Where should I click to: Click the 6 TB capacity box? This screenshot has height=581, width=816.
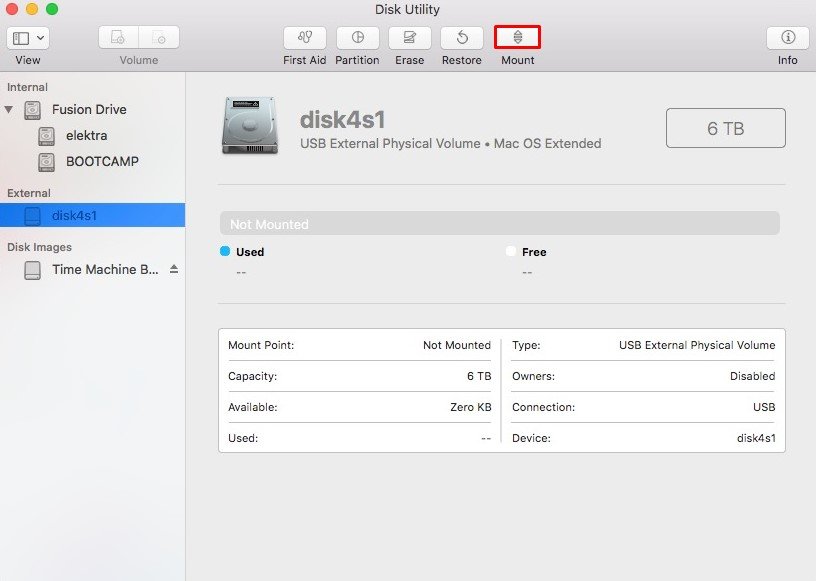(x=725, y=128)
